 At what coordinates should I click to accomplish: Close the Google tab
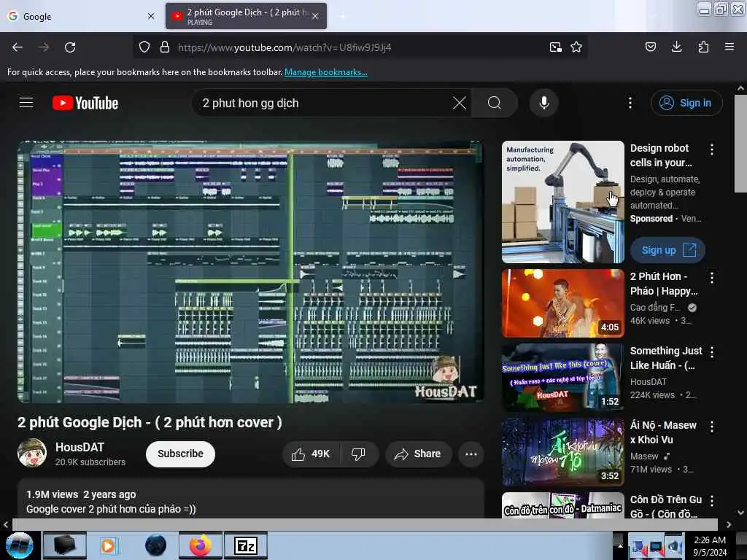151,16
